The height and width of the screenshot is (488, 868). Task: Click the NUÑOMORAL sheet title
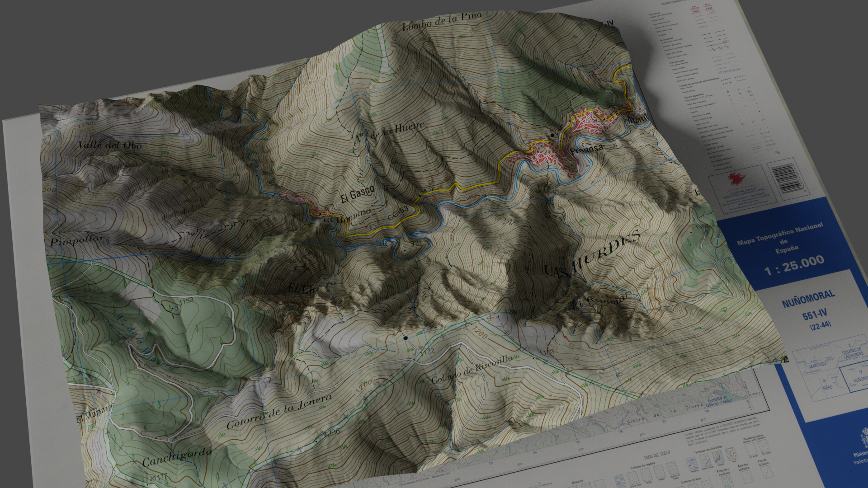tap(808, 299)
